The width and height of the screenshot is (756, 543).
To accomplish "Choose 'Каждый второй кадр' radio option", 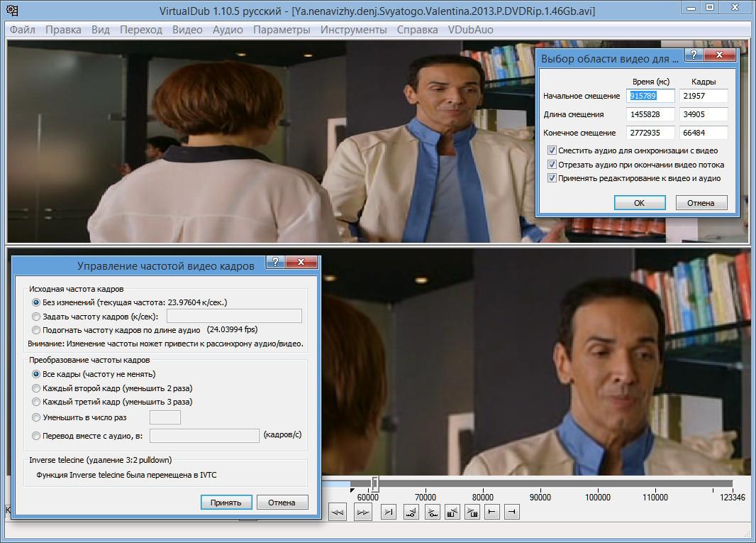I will tap(37, 388).
